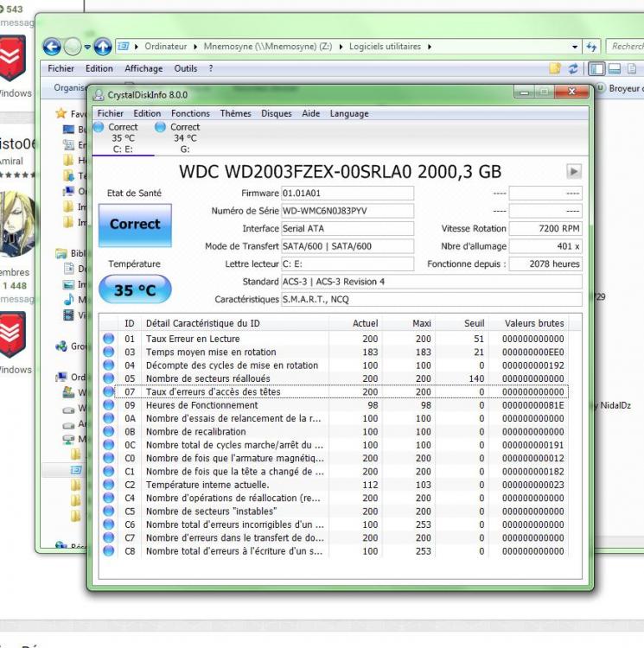Open the address bar history dropdown
Image resolution: width=644 pixels, height=648 pixels.
[575, 47]
